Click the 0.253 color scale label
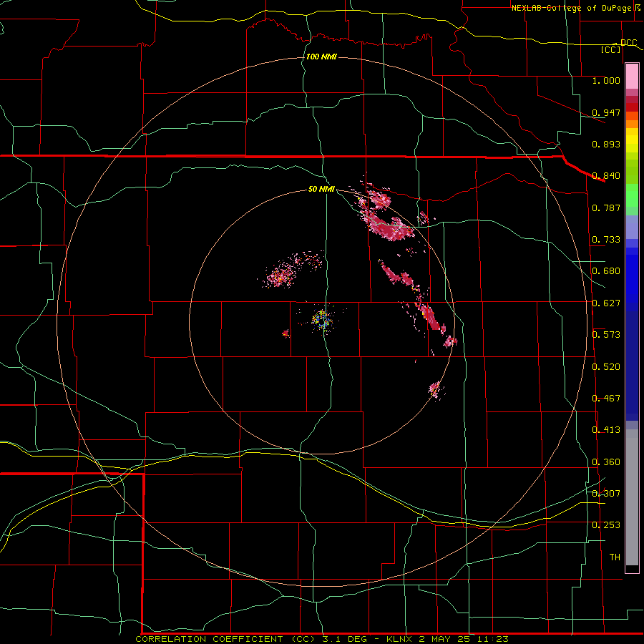 tap(606, 525)
